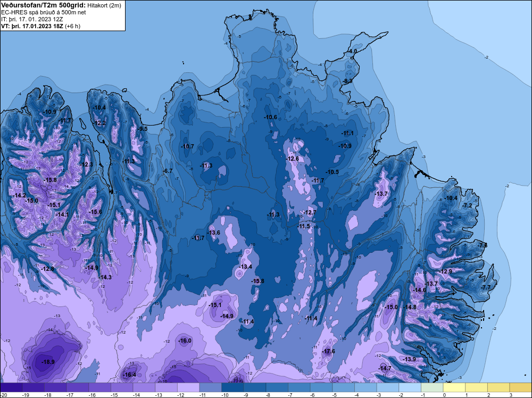
Task: Click the -6.7 temperature value
Action: [168, 171]
